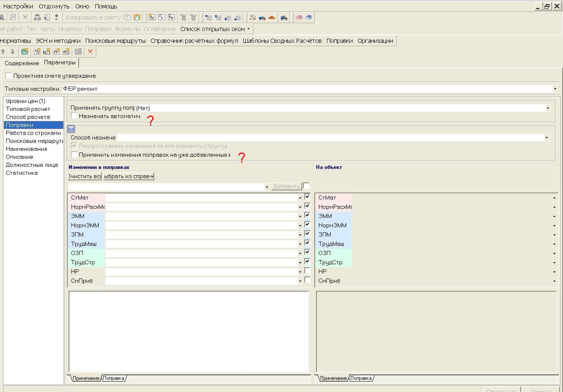Switch to the Поправка tab under the left text box
This screenshot has height=392, width=563.
pos(114,378)
